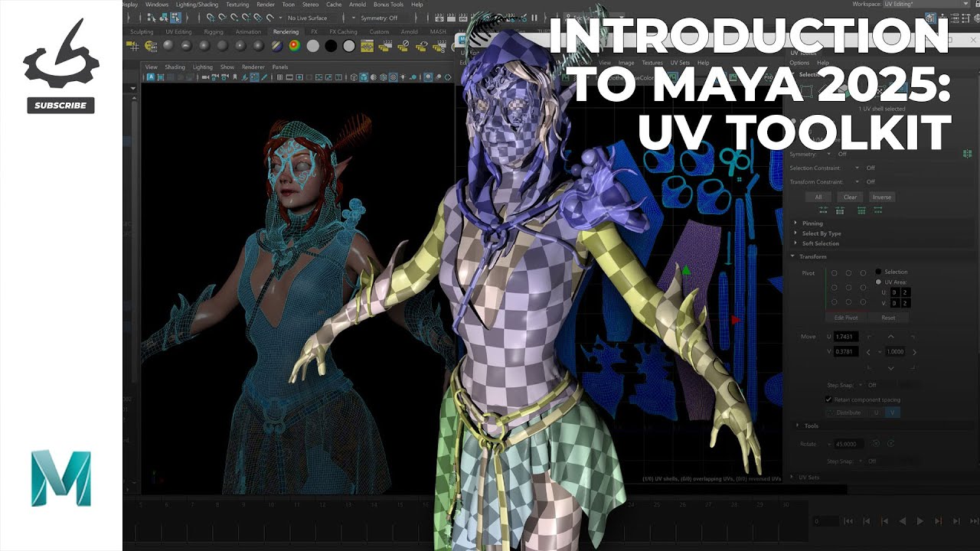Screen dimensions: 980x551
Task: Click the bookmark icon in panel toolbar
Action: [235, 77]
